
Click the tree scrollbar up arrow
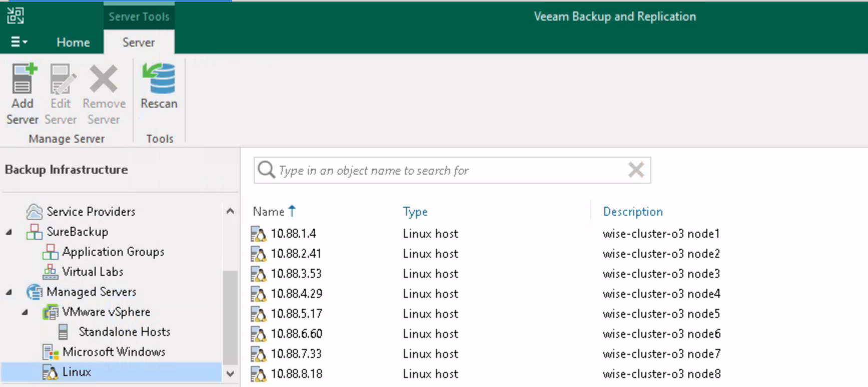230,211
